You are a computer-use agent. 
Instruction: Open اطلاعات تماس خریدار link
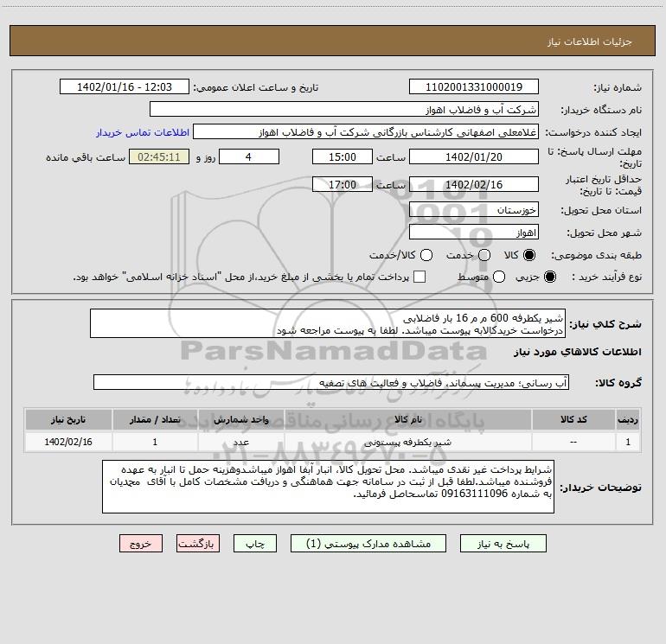(143, 132)
